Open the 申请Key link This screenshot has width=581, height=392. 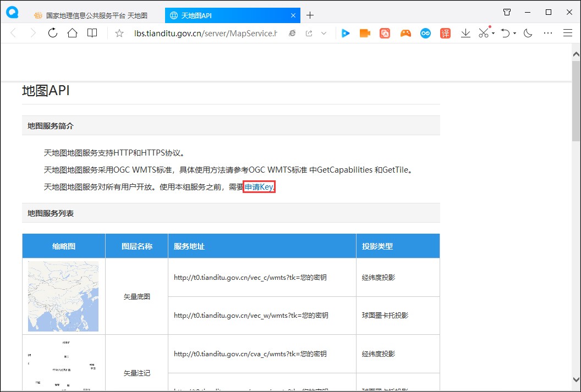click(258, 186)
